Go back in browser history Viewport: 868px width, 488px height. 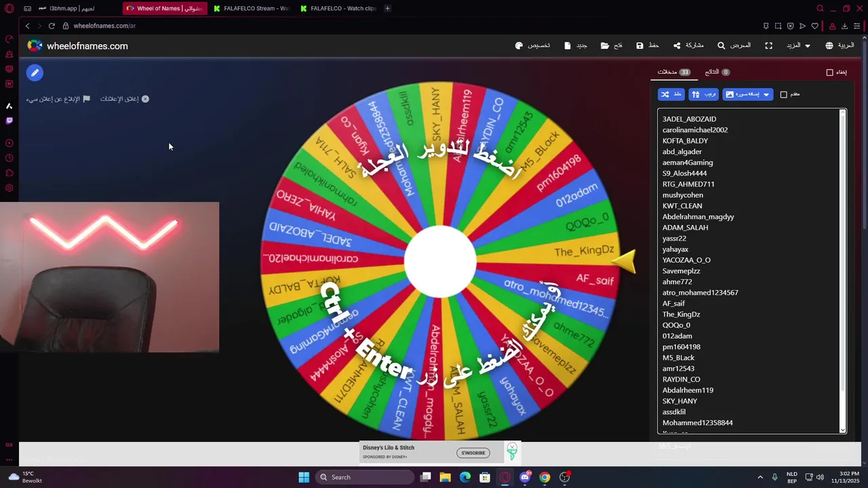point(27,26)
